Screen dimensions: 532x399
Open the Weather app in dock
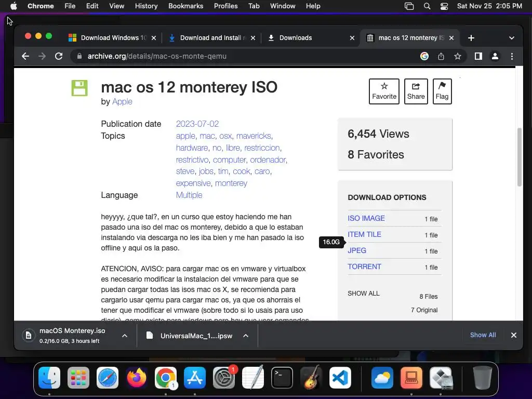[382, 378]
